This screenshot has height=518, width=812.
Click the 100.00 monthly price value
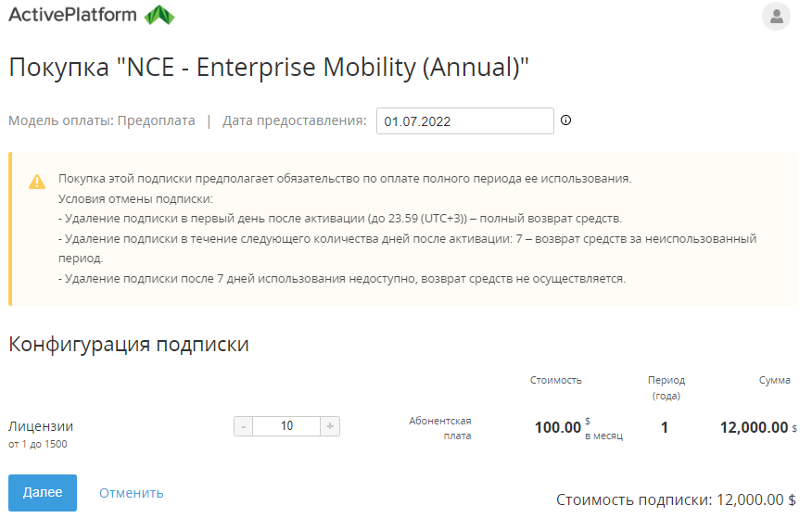558,427
